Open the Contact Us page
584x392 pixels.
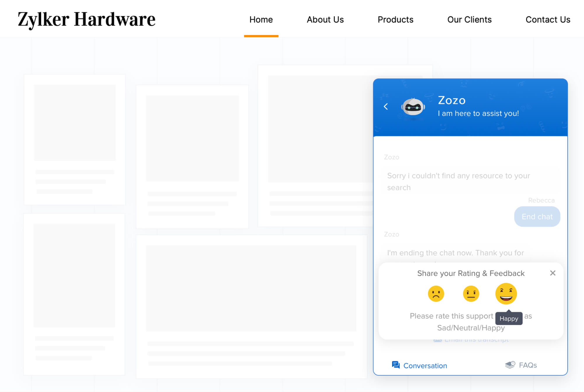tap(547, 20)
